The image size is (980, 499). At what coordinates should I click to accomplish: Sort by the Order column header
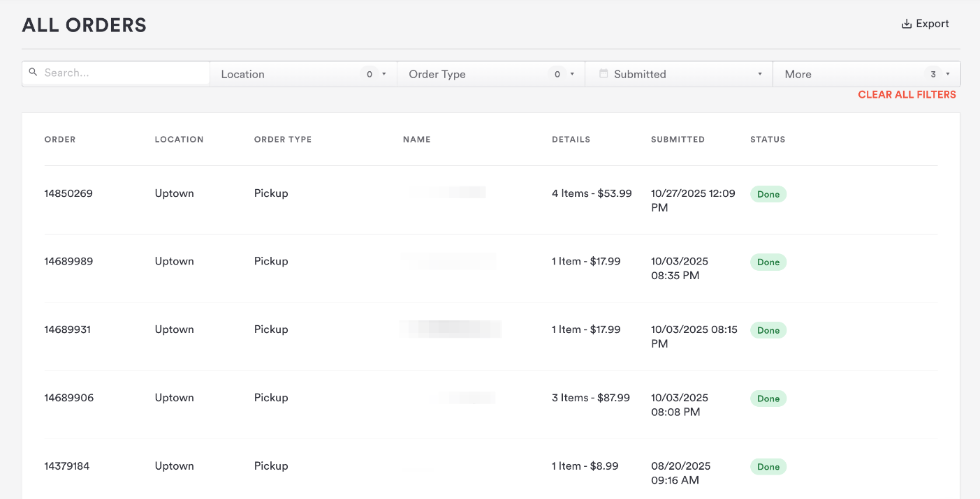(x=60, y=140)
